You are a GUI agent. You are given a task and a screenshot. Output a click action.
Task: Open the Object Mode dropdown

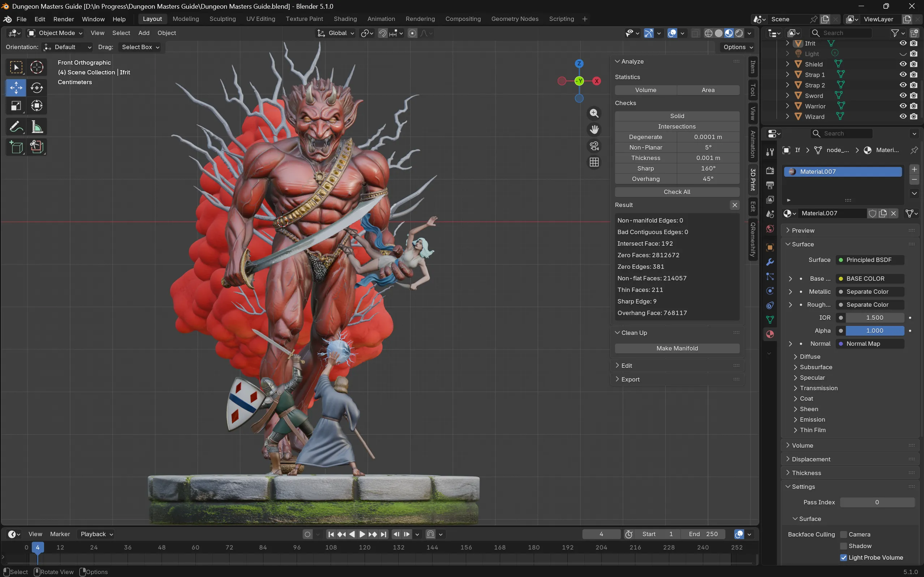click(x=55, y=33)
